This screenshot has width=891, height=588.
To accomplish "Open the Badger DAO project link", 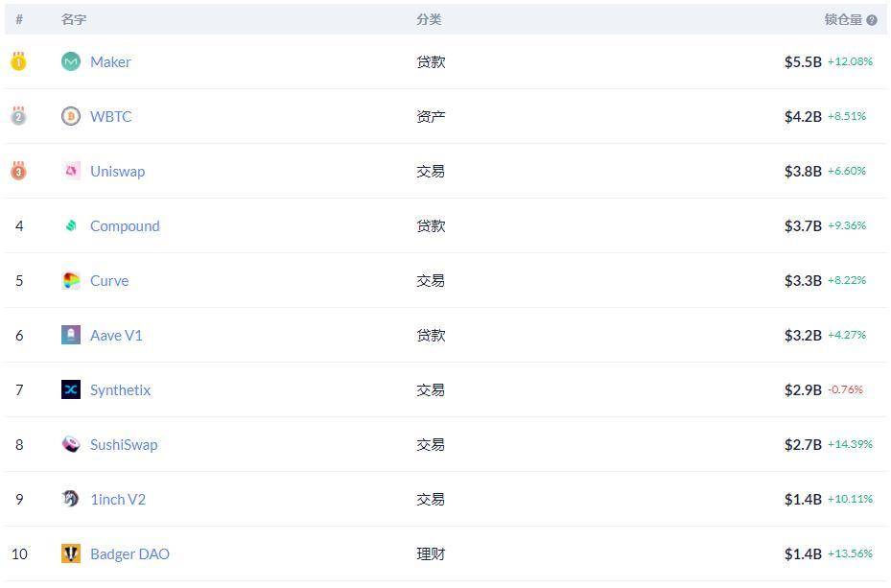I will pos(129,553).
